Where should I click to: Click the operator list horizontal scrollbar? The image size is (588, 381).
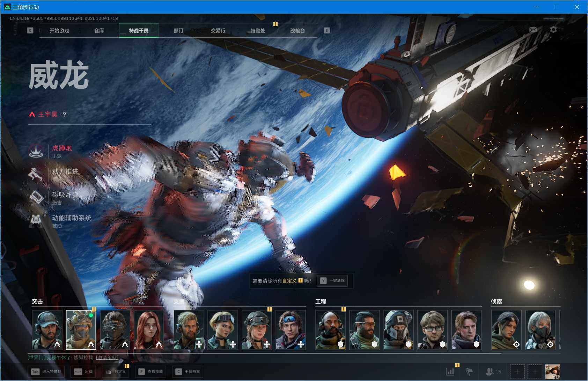(265, 353)
